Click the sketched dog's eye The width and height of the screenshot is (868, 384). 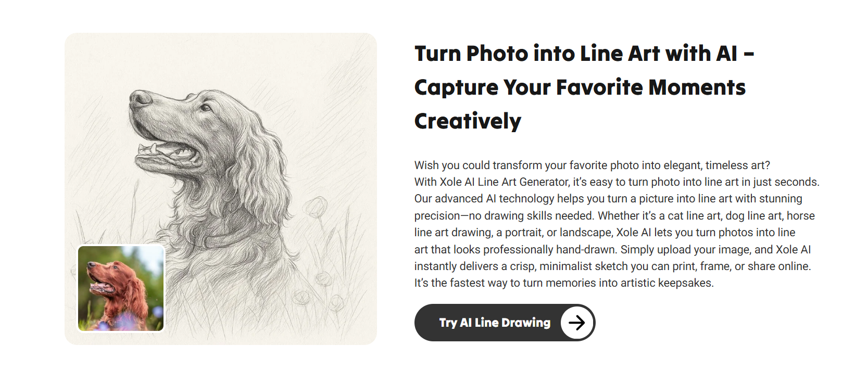click(206, 108)
